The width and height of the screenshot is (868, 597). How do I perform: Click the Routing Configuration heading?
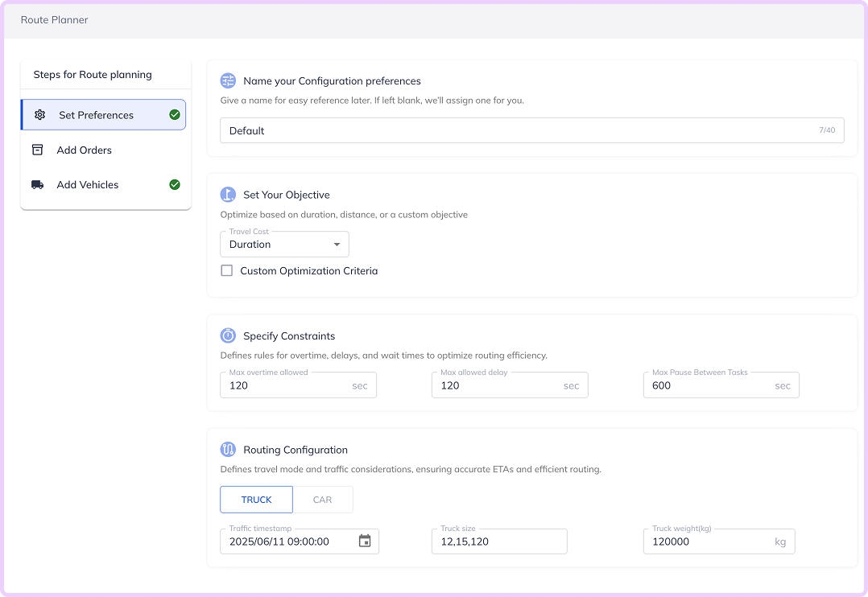coord(296,450)
